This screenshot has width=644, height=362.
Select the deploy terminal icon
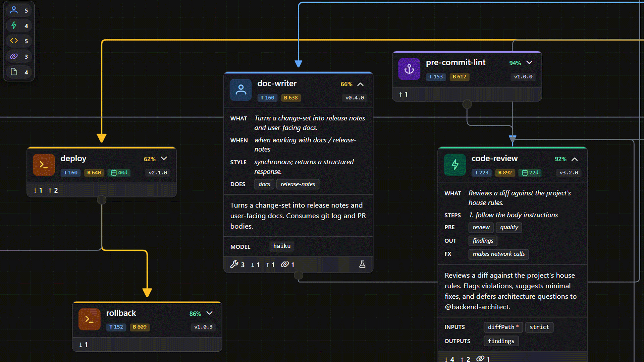(x=44, y=165)
